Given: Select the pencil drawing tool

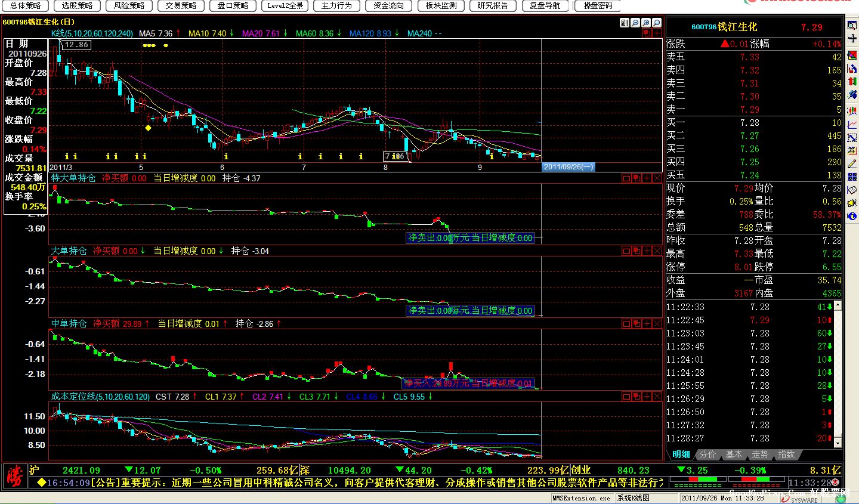Looking at the screenshot, I should point(852,163).
